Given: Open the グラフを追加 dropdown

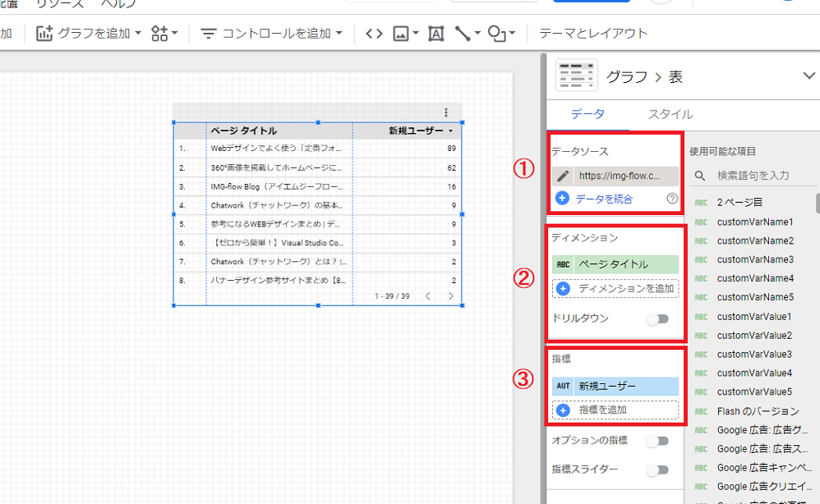Looking at the screenshot, I should tap(90, 34).
